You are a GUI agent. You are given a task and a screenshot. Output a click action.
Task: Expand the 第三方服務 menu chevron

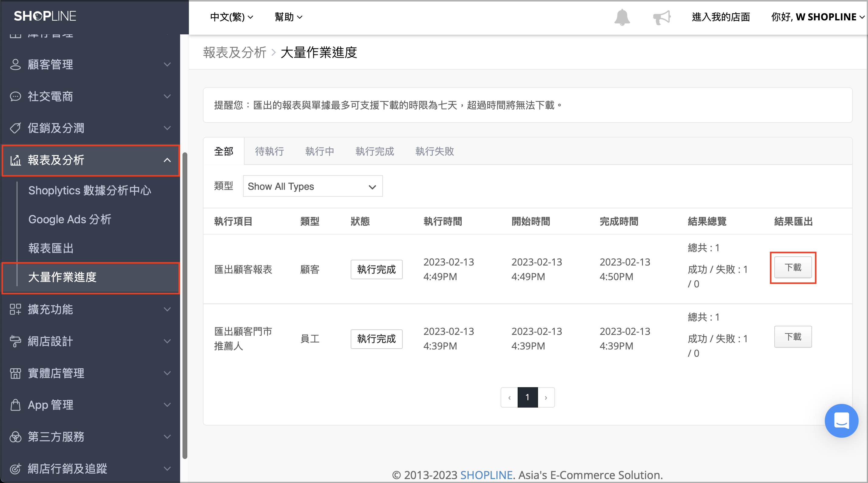click(x=167, y=437)
